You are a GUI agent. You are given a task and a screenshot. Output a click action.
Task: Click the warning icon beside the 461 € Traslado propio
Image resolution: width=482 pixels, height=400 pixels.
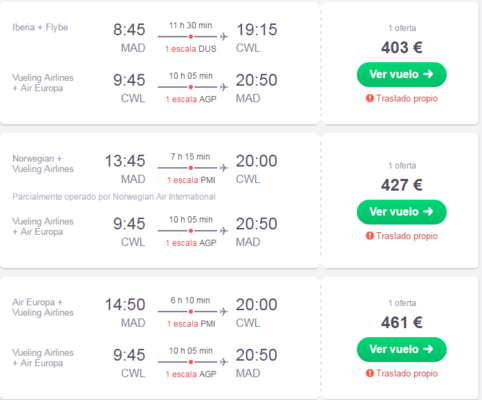click(370, 373)
